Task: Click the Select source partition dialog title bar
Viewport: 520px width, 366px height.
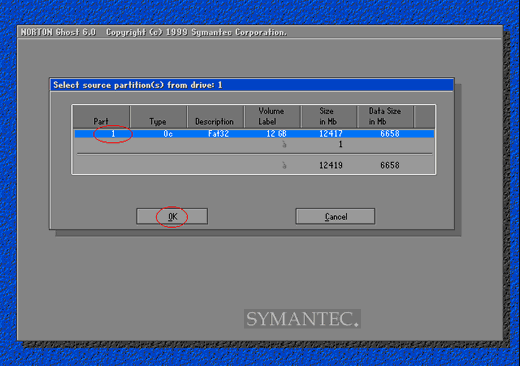Action: [252, 85]
